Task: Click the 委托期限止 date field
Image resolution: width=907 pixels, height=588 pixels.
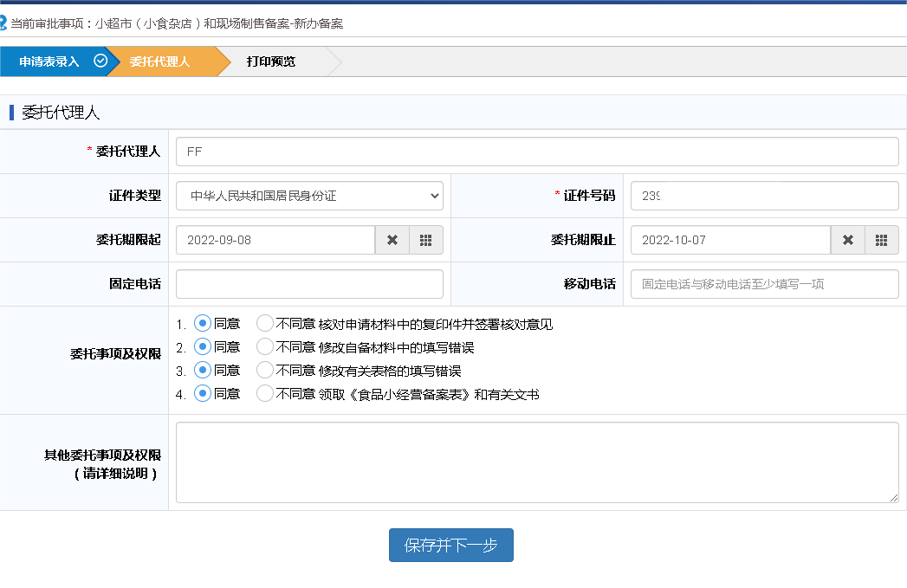Action: tap(730, 240)
